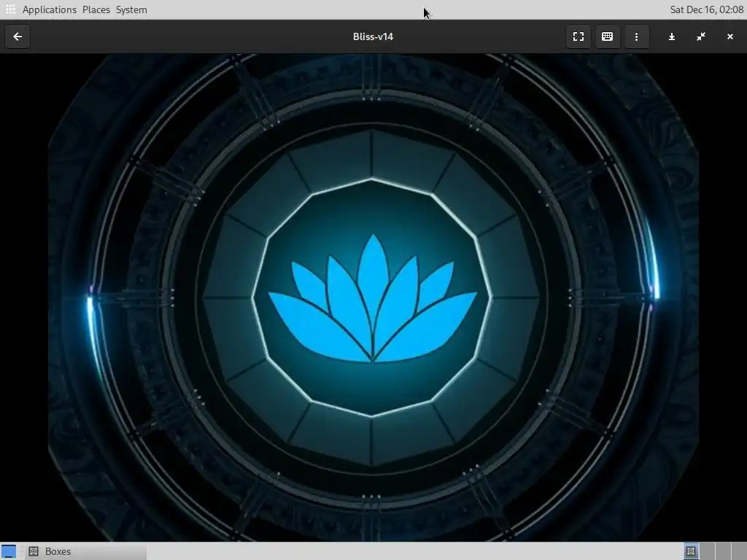747x560 pixels.
Task: Open the Applications menu
Action: (49, 9)
